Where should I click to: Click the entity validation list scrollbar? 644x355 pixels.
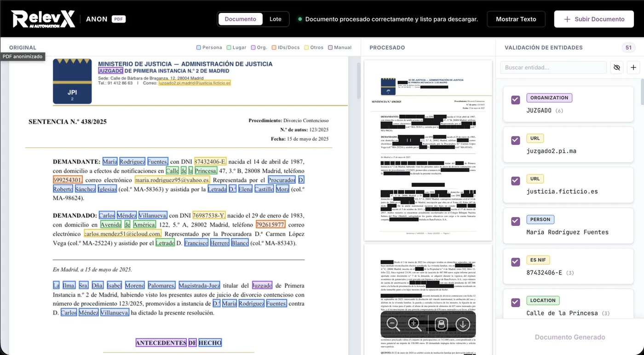pyautogui.click(x=642, y=92)
